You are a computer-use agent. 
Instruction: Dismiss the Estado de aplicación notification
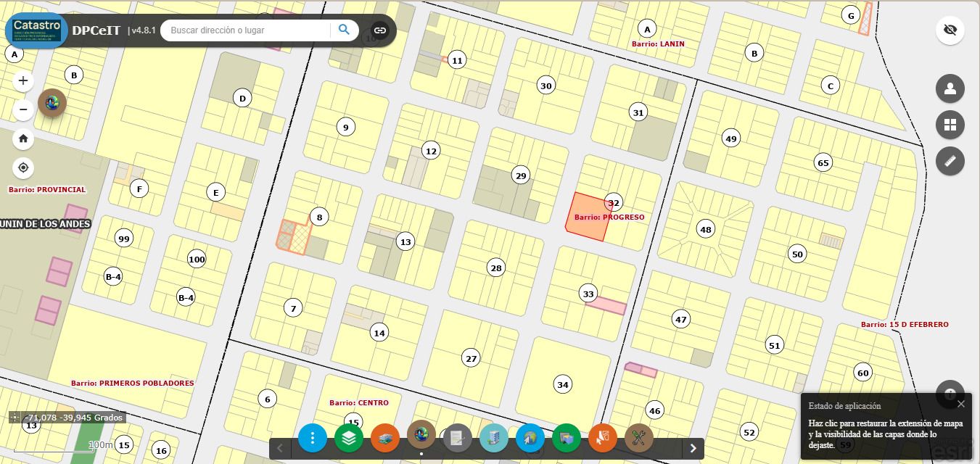pyautogui.click(x=961, y=404)
